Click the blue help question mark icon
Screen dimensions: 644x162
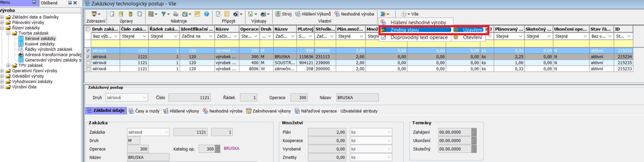(x=207, y=14)
